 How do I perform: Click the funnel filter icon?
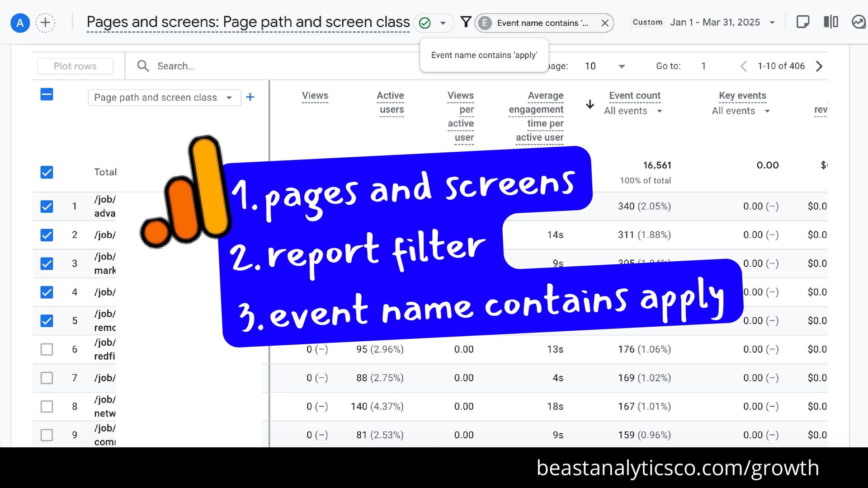point(466,22)
